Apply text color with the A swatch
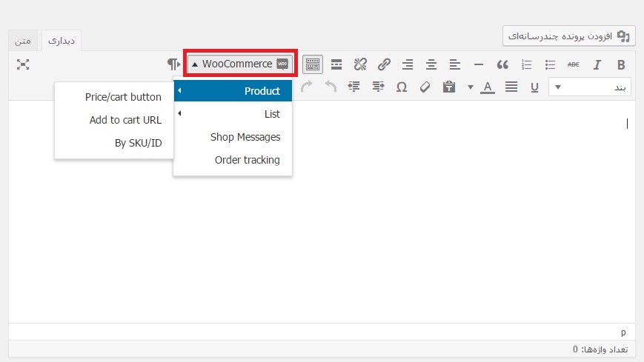The image size is (644, 362). 487,87
